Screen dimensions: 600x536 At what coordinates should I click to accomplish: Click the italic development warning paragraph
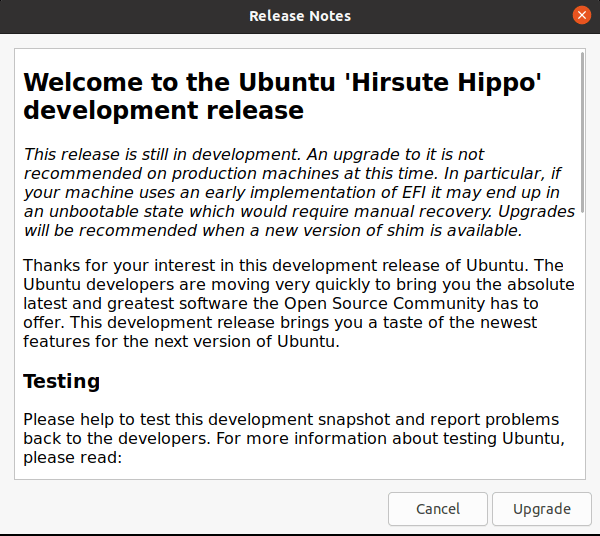tap(299, 192)
